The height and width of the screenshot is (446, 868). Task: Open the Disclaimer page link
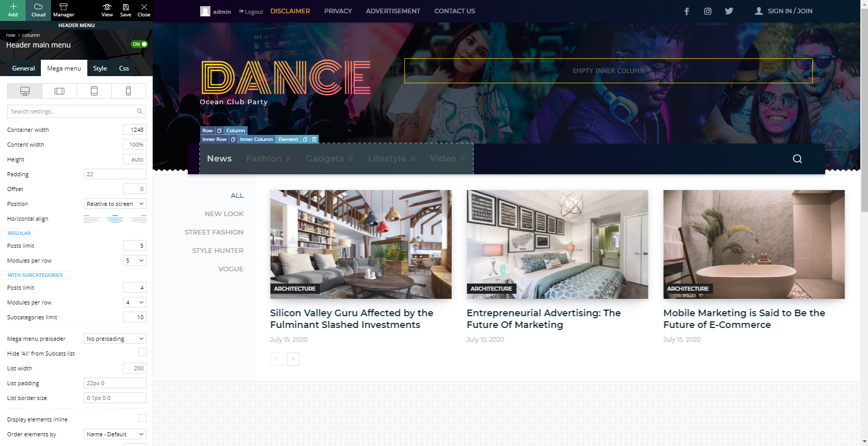[x=290, y=11]
